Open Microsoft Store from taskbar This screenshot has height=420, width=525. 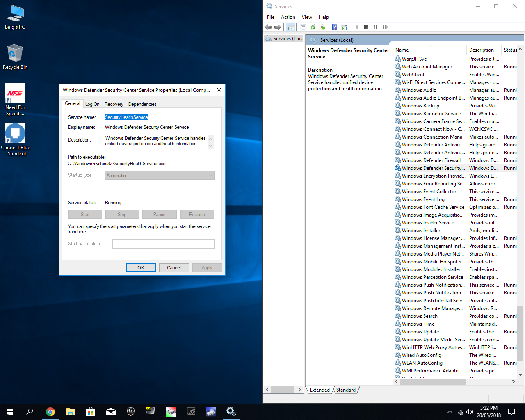[91, 412]
